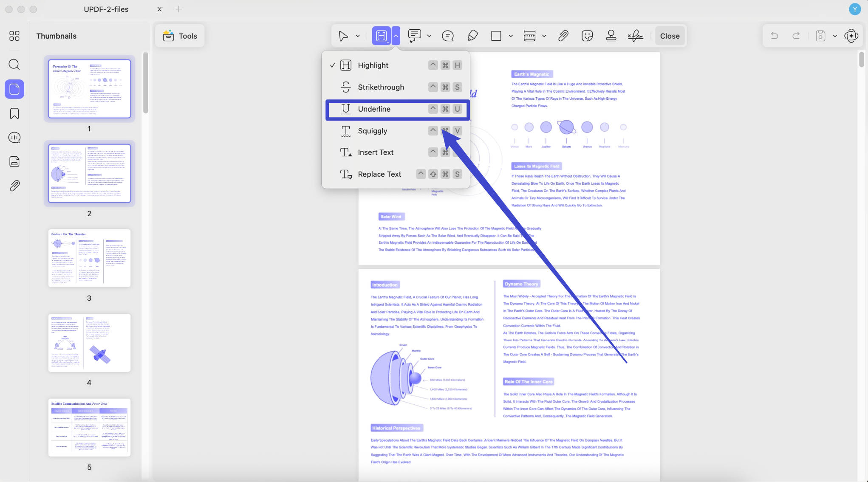Switch to the UPDF-2-files tab
The height and width of the screenshot is (482, 868).
[106, 9]
